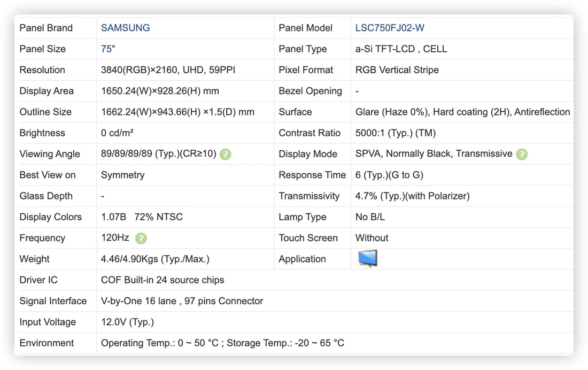Click outline size '1662.24(W)×943.66(H) ×1.5(D) mm'
This screenshot has height=370, width=588.
(177, 112)
